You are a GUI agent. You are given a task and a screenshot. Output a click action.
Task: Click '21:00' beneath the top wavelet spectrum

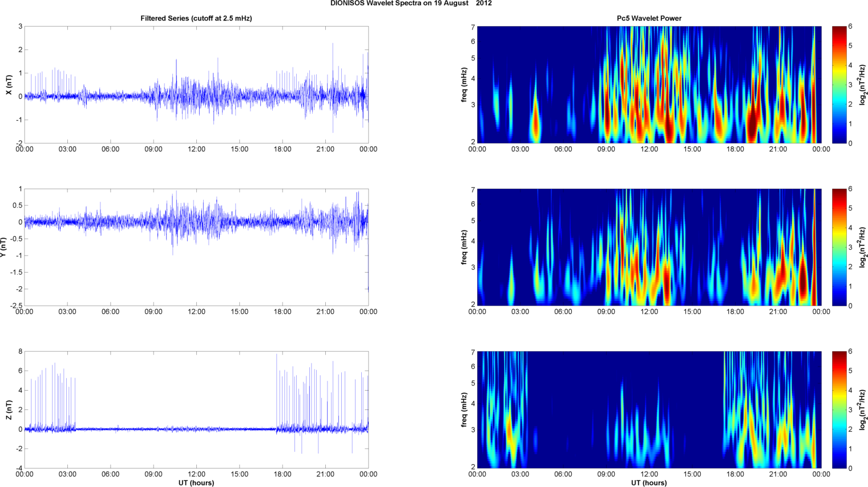tap(778, 149)
